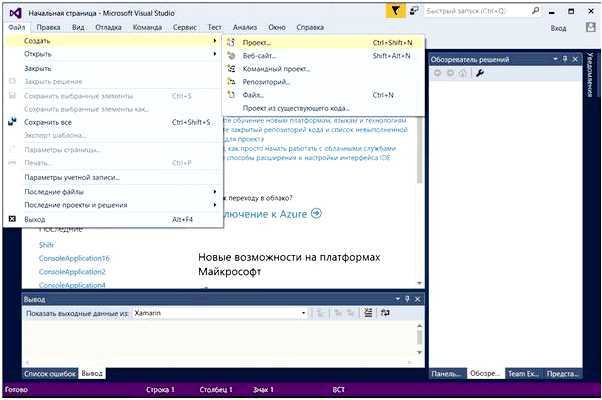Image resolution: width=602 pixels, height=400 pixels.
Task: Click the Веб-сайт globe icon
Action: click(231, 56)
